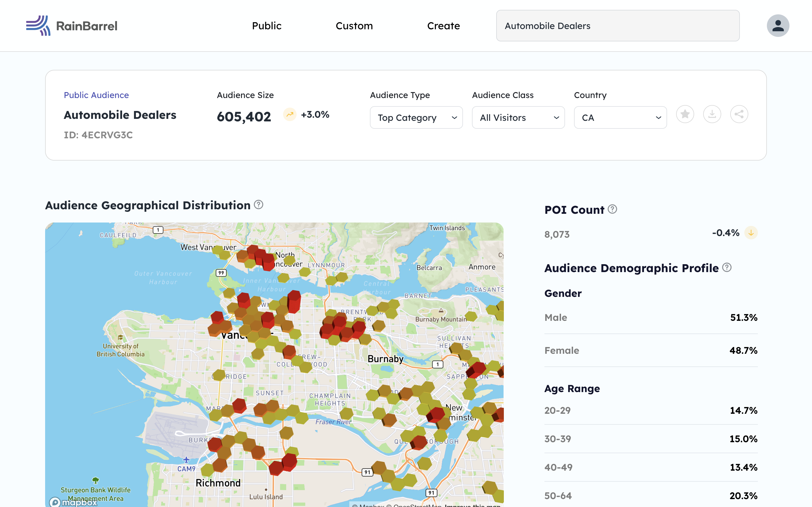Expand the All Visitors Audience Class dropdown

(518, 118)
